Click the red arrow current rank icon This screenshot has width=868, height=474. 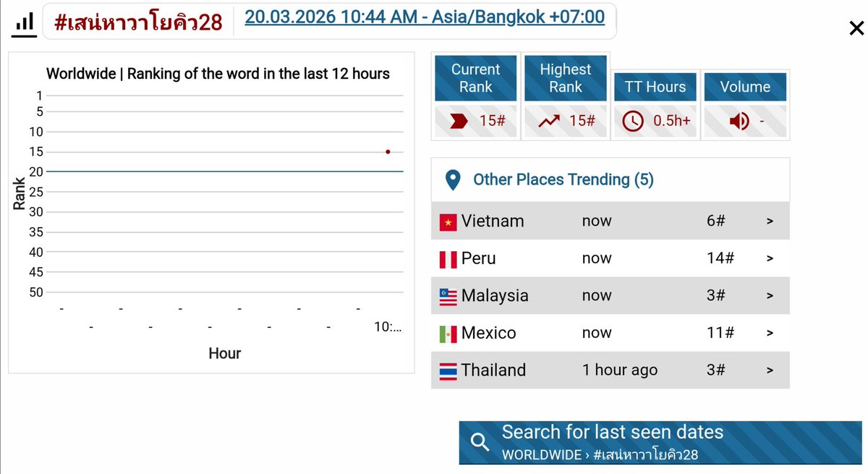click(x=459, y=121)
